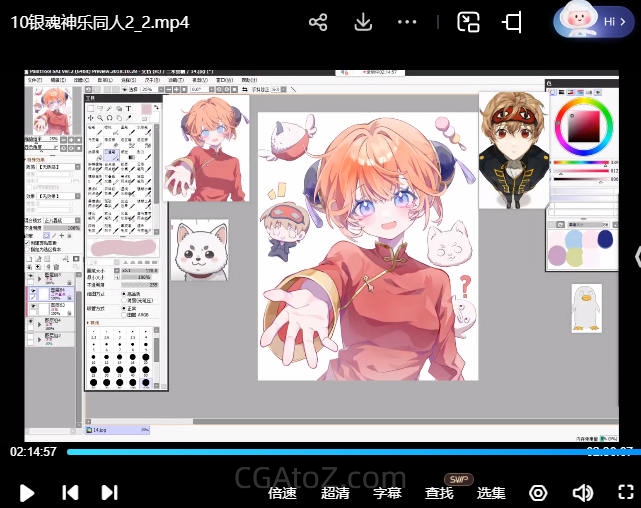Screen dimensions: 641x508
Task: Click the white penguin reference image
Action: (x=587, y=308)
